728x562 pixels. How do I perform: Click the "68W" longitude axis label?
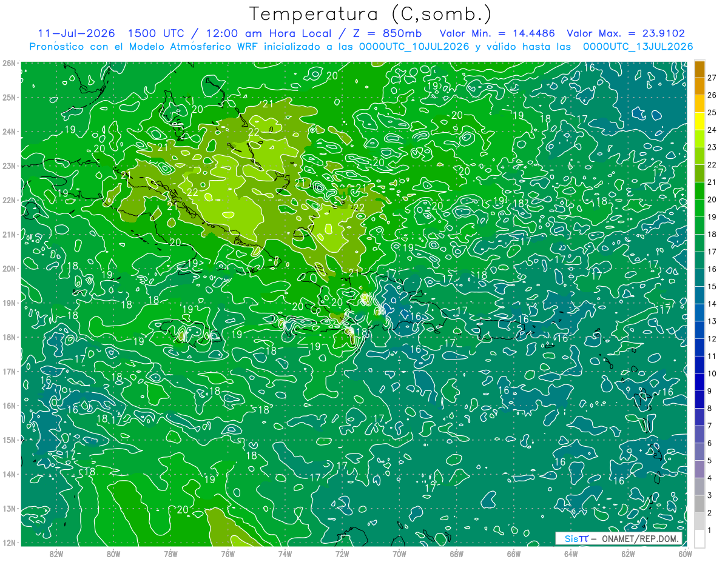tap(457, 553)
